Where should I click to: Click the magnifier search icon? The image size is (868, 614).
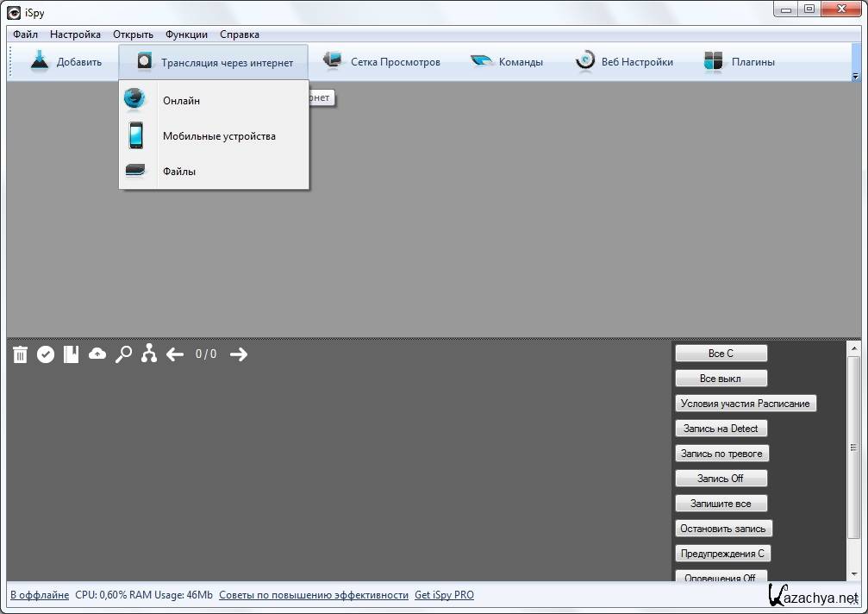(x=124, y=354)
